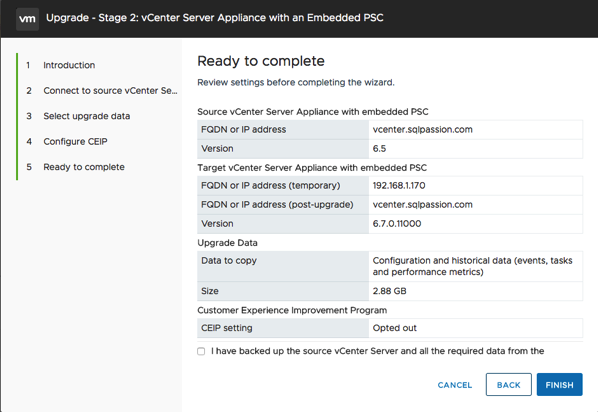598x412 pixels.
Task: Click the backup confirmation label text
Action: 378,351
